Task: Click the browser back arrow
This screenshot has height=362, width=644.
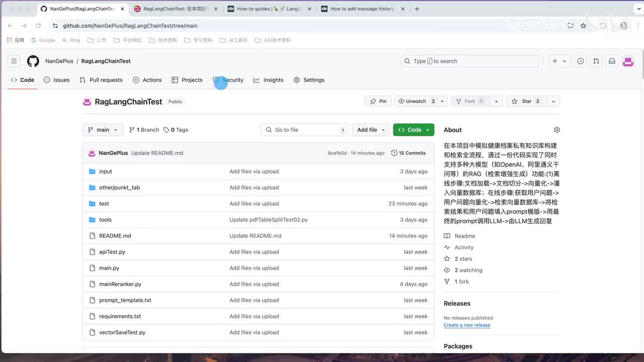Action: click(10, 26)
